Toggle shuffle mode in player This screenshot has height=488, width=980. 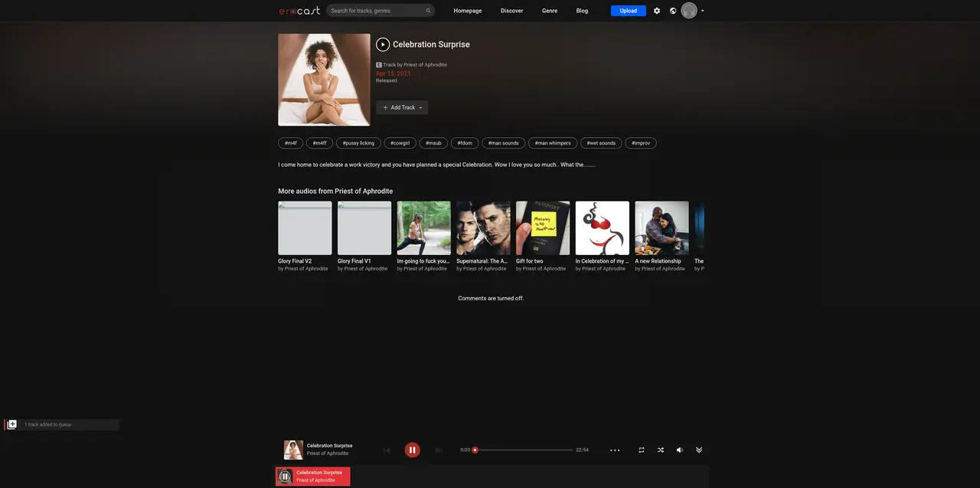tap(661, 450)
